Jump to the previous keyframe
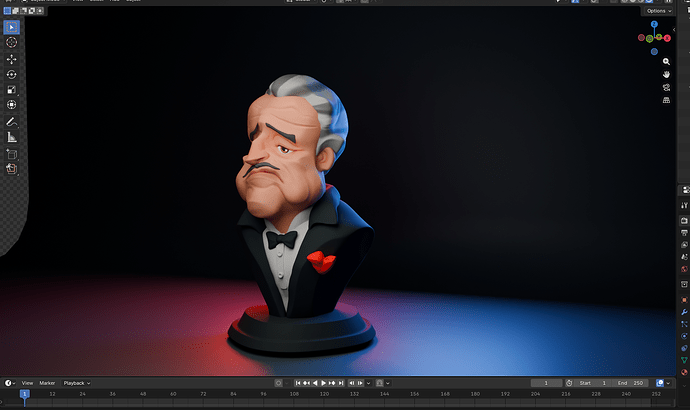690x410 pixels. 306,383
